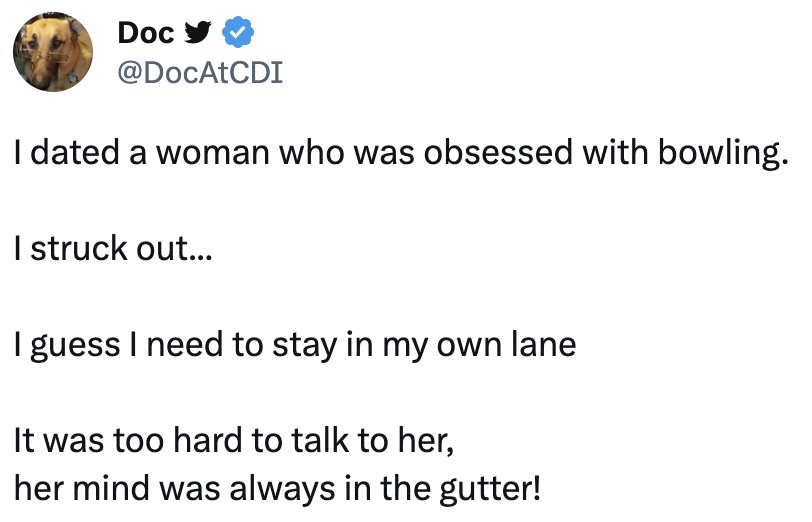This screenshot has width=812, height=522.
Task: Visit the @DocAtCDI handle
Action: (200, 72)
